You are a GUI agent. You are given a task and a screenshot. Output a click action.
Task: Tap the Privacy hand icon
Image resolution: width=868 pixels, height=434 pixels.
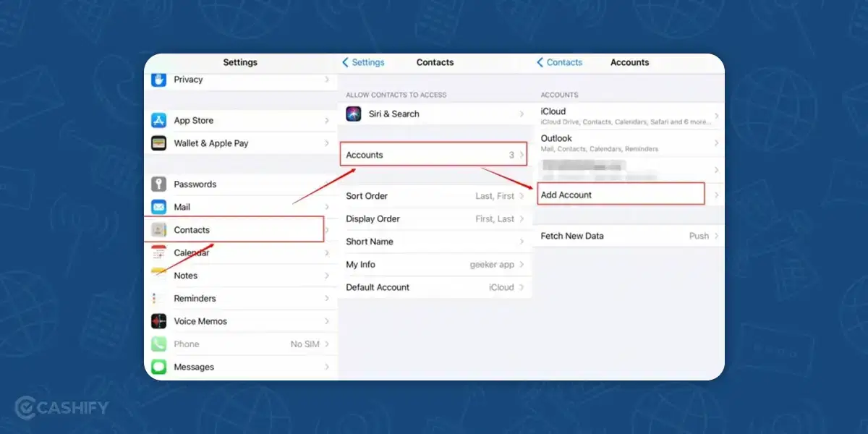point(158,79)
